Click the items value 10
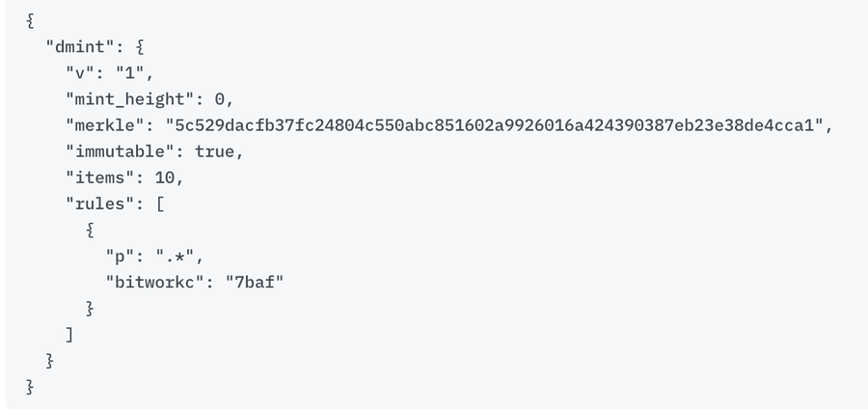 click(164, 177)
